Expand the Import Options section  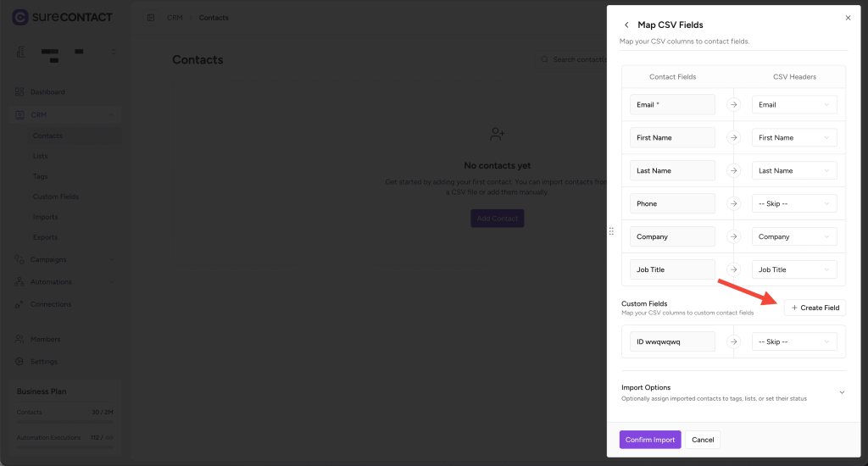[841, 392]
